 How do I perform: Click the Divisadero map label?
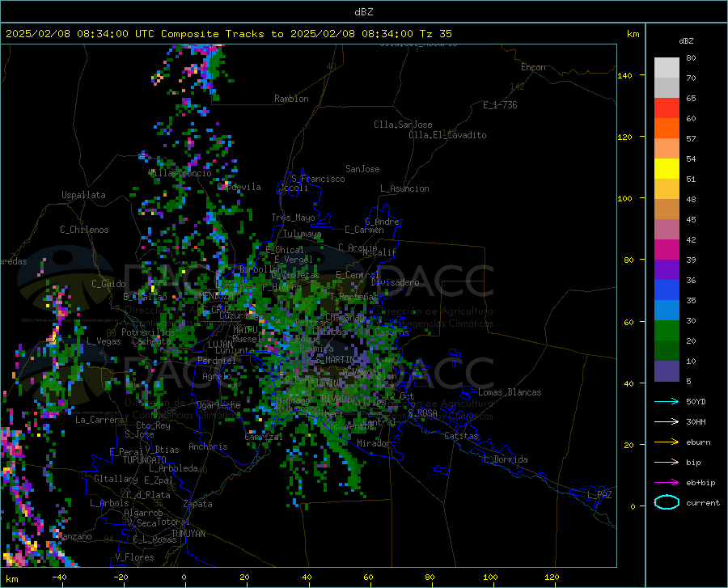point(395,282)
